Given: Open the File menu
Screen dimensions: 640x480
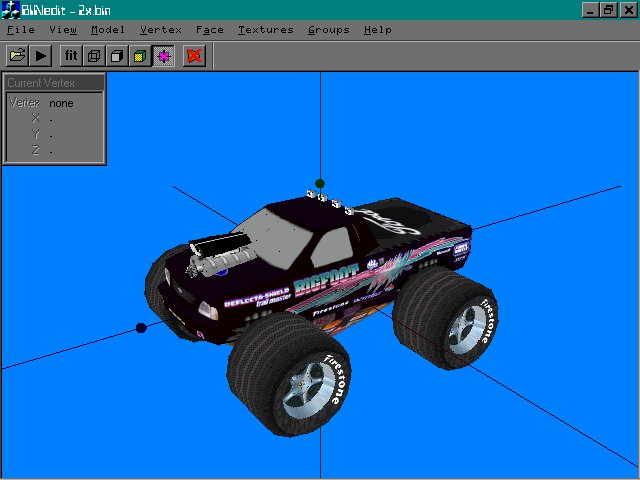Looking at the screenshot, I should (21, 30).
